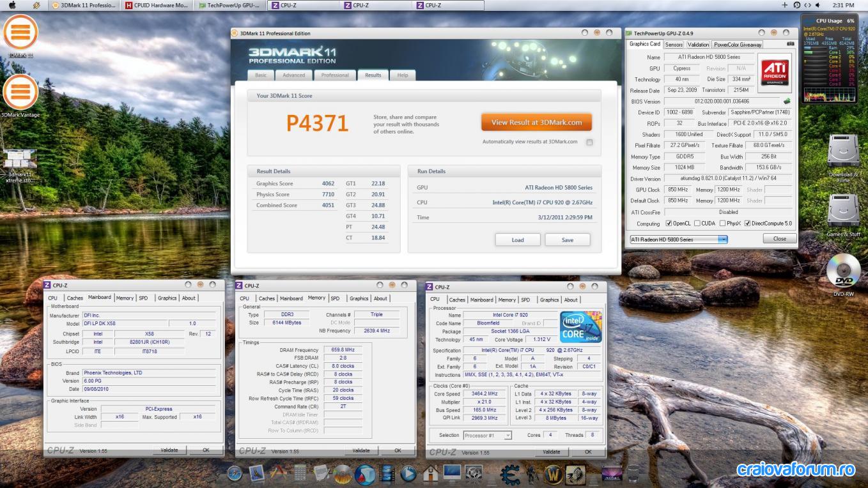Open the Games & Stuff drive icon
The image size is (868, 488).
(843, 211)
